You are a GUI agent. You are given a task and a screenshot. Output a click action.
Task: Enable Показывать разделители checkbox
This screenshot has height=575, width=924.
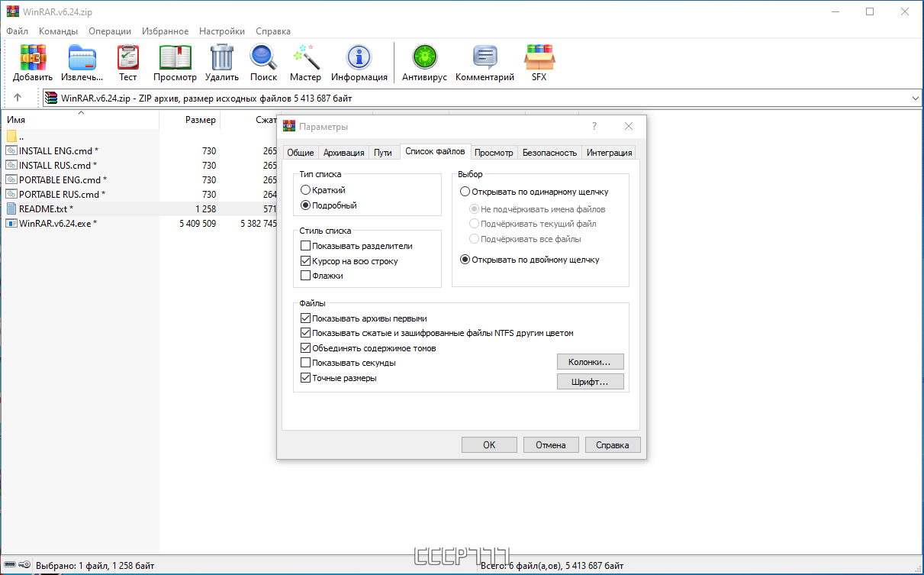click(307, 245)
